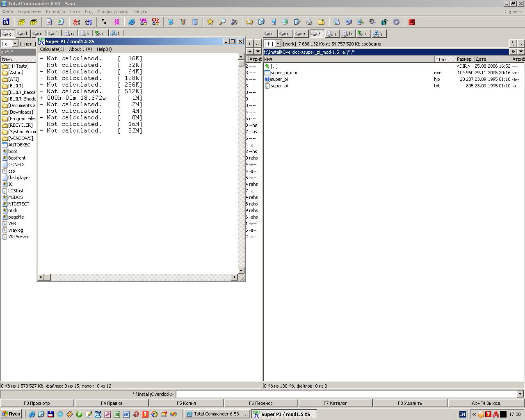Open right panel directory history dropdown arrow
The width and height of the screenshot is (525, 420).
click(x=521, y=52)
